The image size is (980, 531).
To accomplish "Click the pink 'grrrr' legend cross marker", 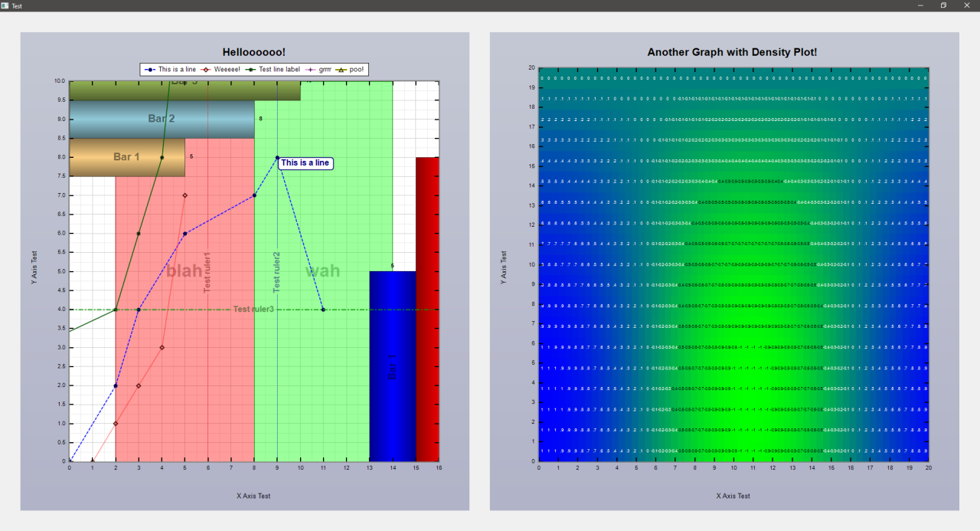I will click(x=312, y=70).
